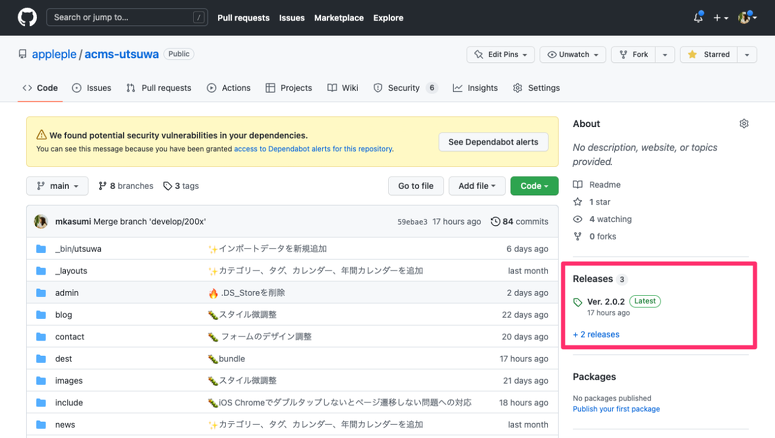Open the main branch selector

coord(57,186)
